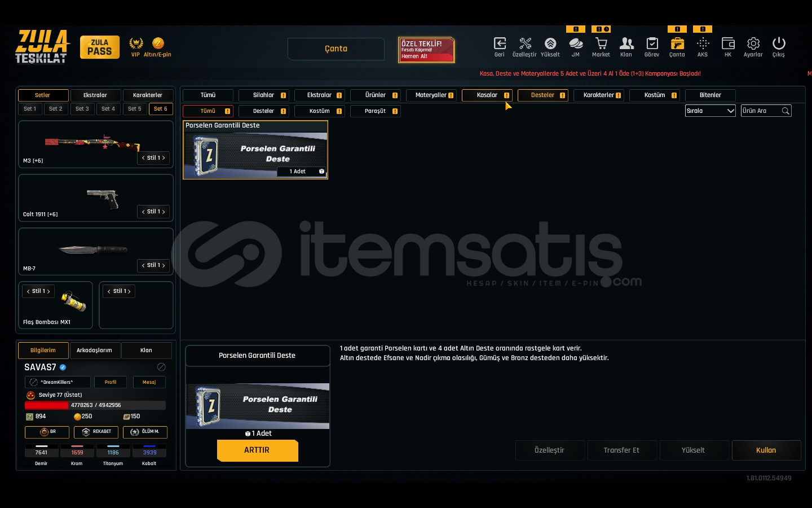This screenshot has height=508, width=812.
Task: Click the Transfer Et button
Action: tap(621, 450)
